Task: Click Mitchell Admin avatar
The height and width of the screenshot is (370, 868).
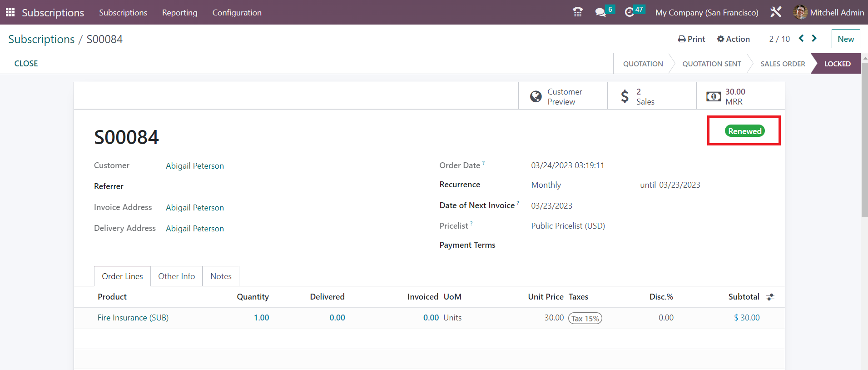Action: pyautogui.click(x=800, y=12)
